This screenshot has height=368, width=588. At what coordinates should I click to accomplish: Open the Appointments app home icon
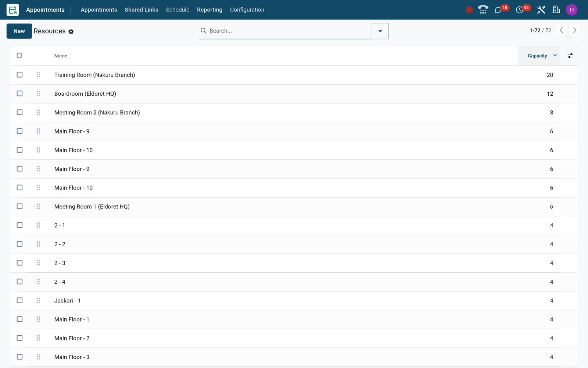coord(12,10)
